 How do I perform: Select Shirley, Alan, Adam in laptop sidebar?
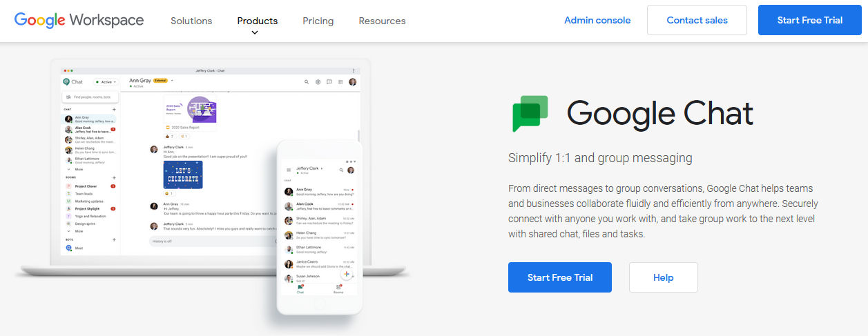90,139
